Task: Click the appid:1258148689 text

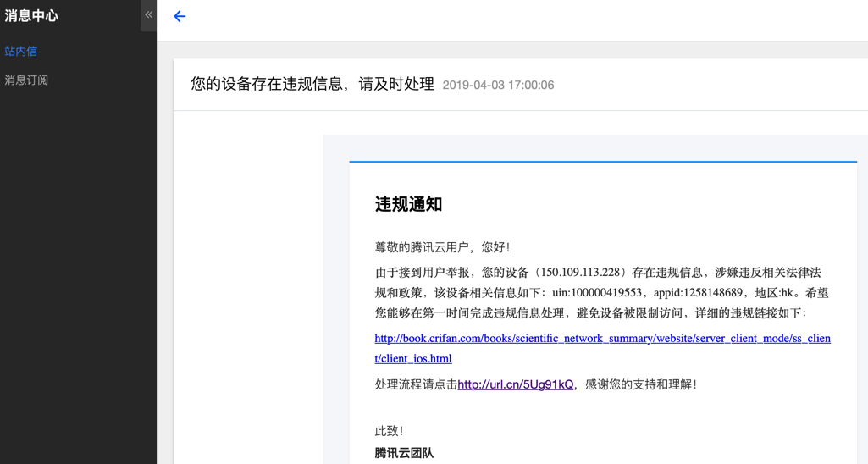Action: [x=698, y=293]
